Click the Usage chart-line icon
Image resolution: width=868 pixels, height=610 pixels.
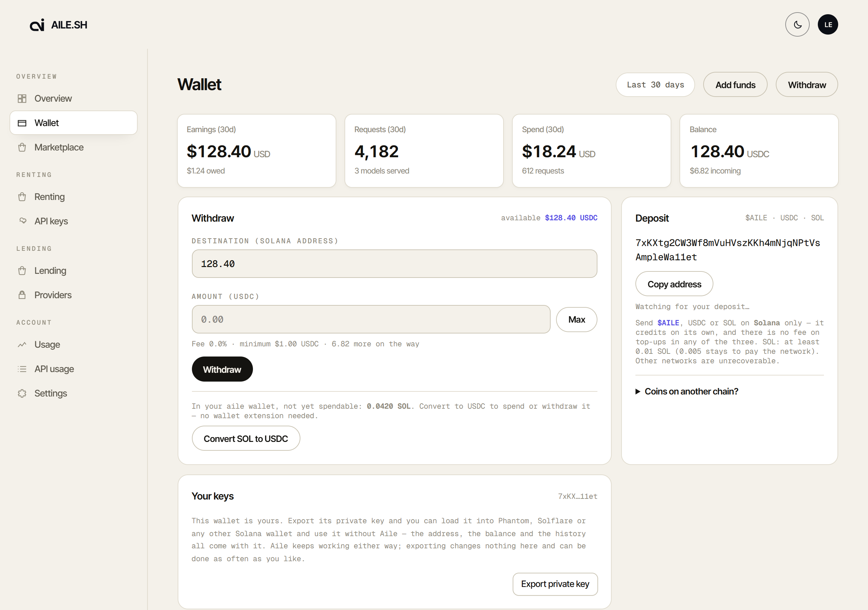[22, 344]
